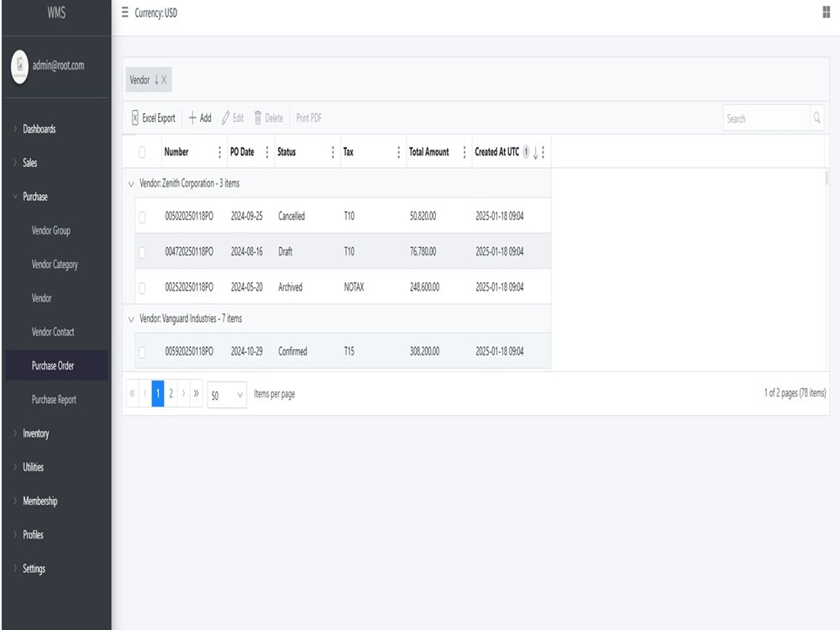Open Vendor Group in sidebar
This screenshot has height=630, width=840.
click(x=51, y=230)
